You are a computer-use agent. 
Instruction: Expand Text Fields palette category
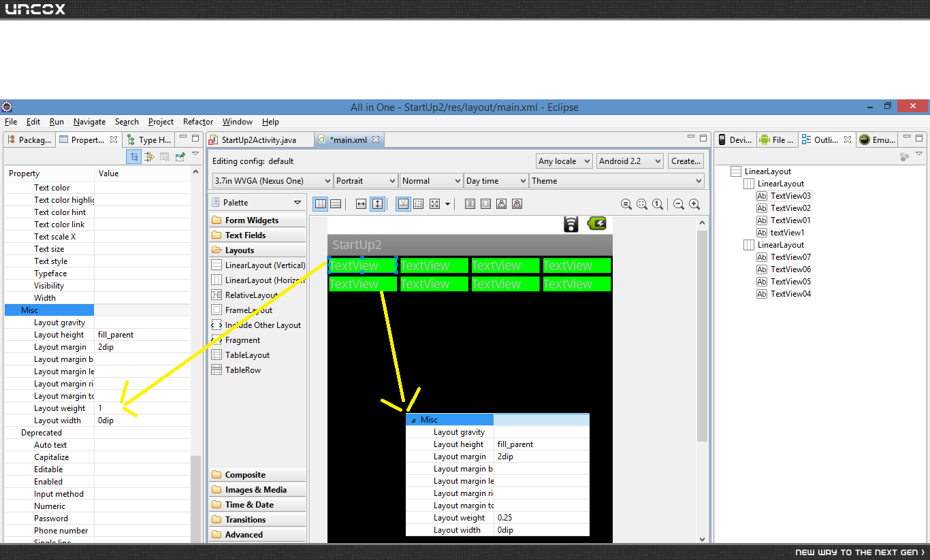pyautogui.click(x=258, y=235)
